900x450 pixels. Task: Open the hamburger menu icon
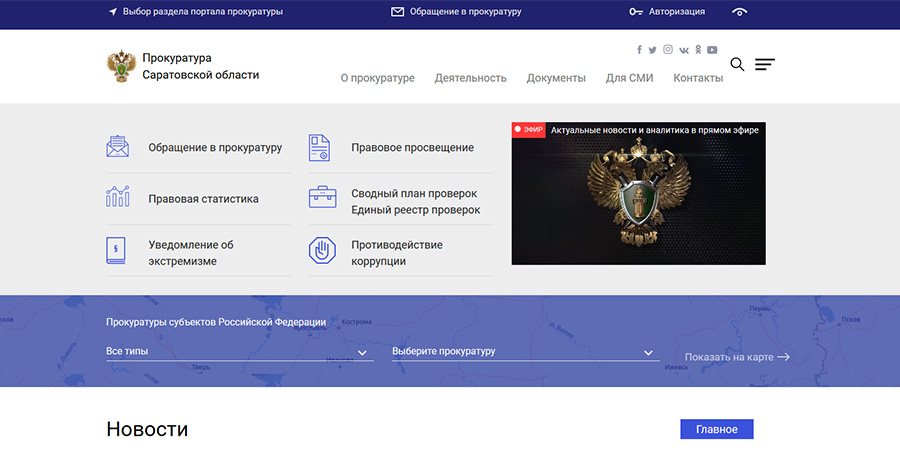click(764, 65)
